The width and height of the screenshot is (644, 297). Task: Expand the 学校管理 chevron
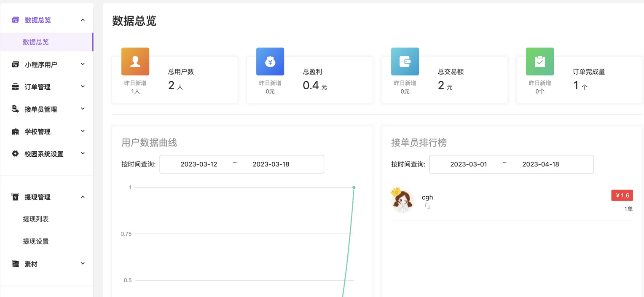[x=83, y=131]
